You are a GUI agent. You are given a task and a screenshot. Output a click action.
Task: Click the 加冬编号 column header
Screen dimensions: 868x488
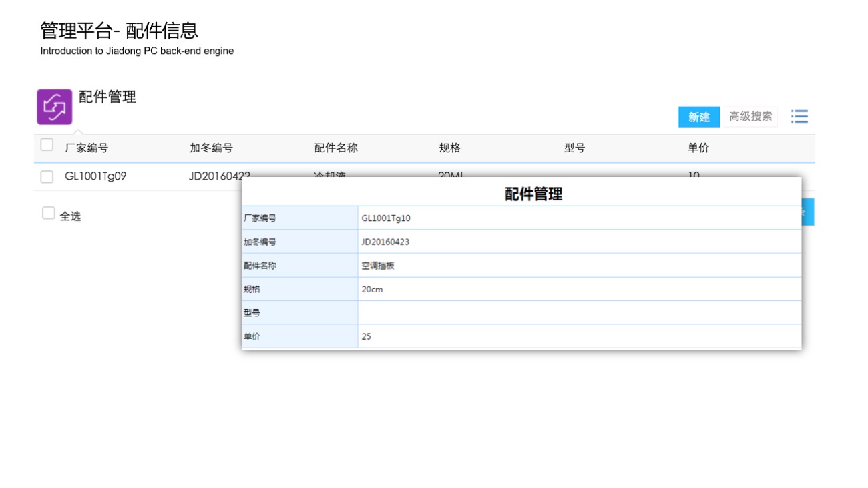point(211,148)
